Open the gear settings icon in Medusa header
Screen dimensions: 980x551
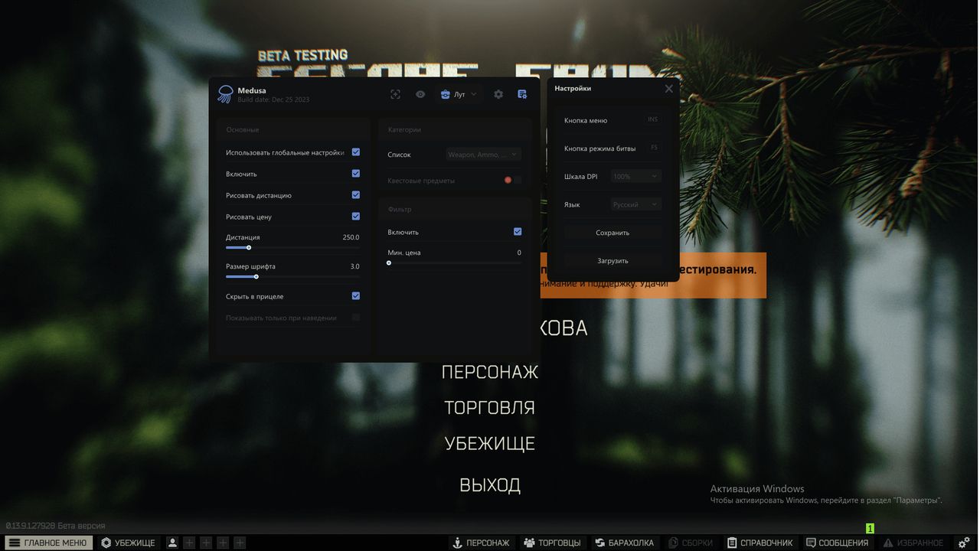click(x=498, y=94)
